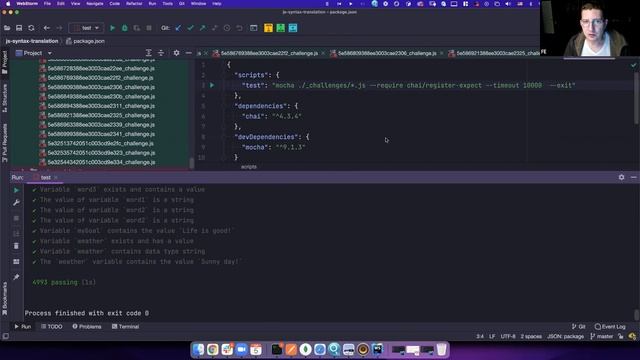The image size is (640, 360).
Task: Click the UTF-8 encoding in status bar
Action: [508, 336]
